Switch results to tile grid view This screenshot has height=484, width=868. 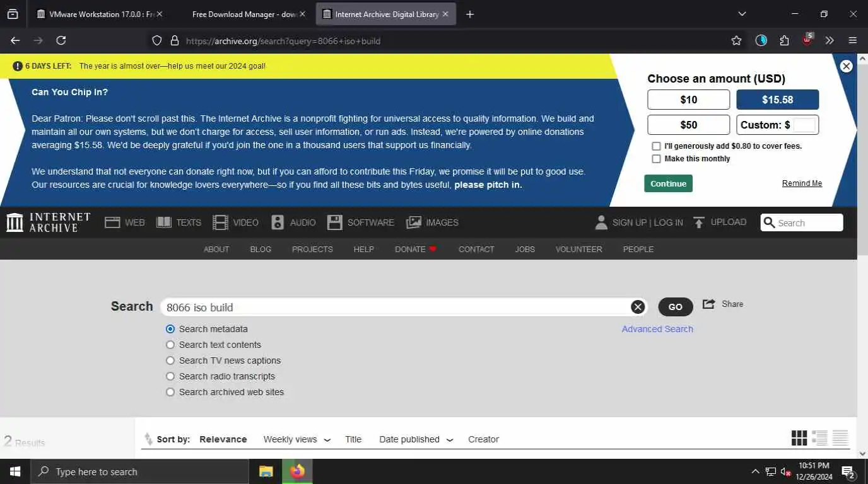tap(799, 438)
